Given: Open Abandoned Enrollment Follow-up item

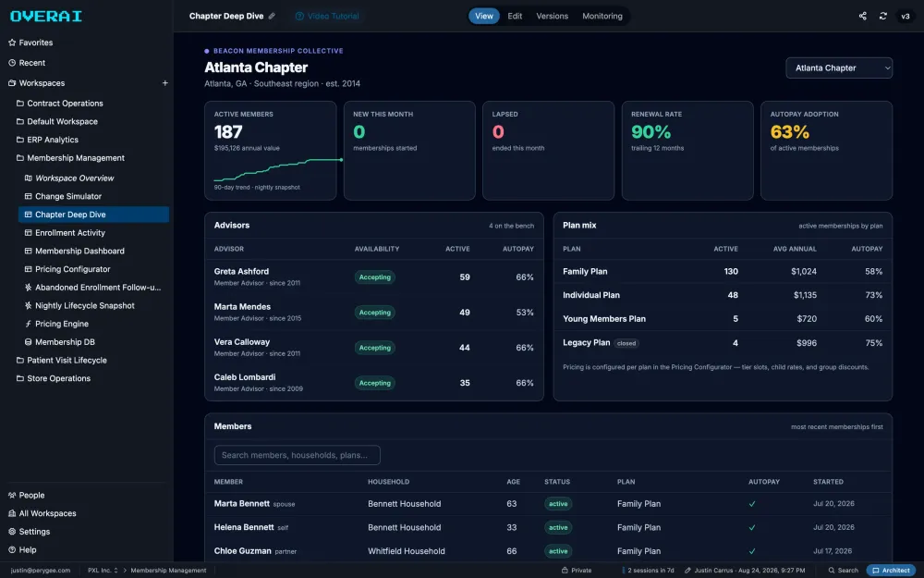Looking at the screenshot, I should click(93, 288).
